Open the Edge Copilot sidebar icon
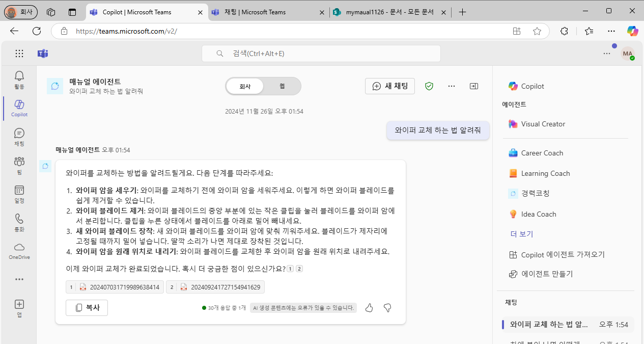Screen dimensions: 644x344 [633, 31]
